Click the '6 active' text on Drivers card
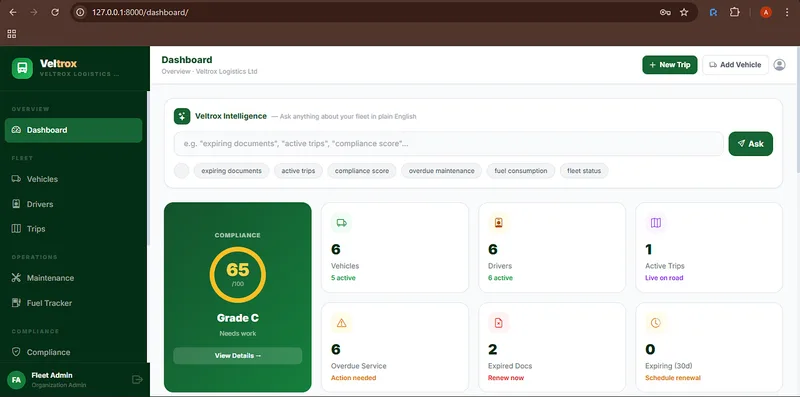Image resolution: width=800 pixels, height=397 pixels. pyautogui.click(x=501, y=278)
